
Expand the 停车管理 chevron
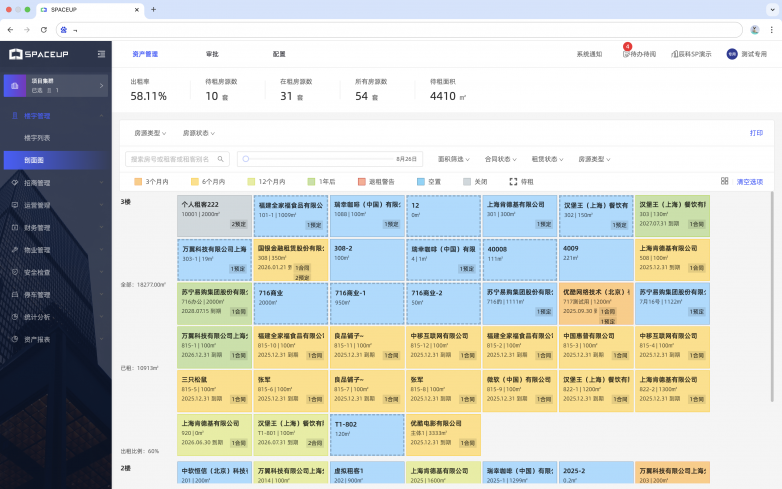click(101, 295)
